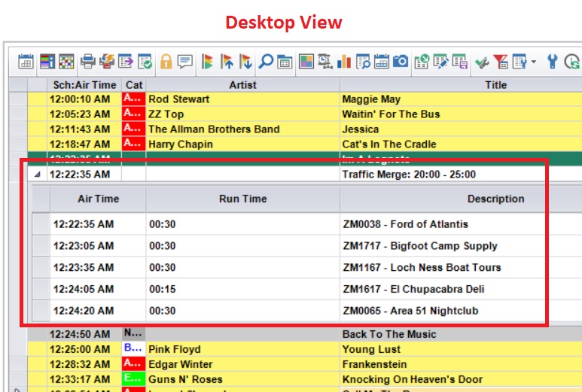Open the colored dots grid icon
Screen dimensions: 582x392
pos(66,62)
